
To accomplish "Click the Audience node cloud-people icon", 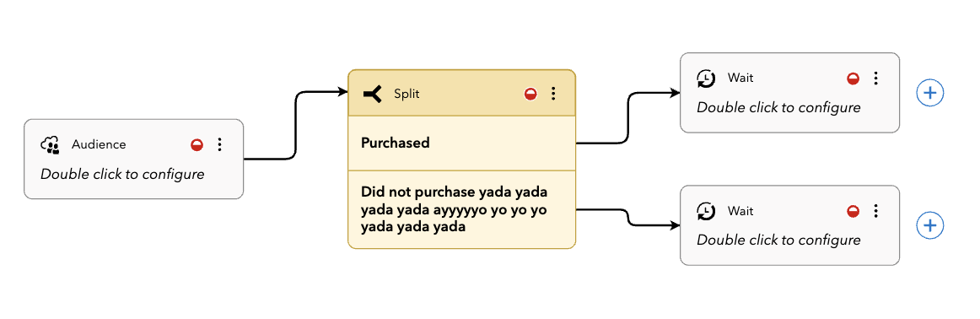I will pyautogui.click(x=50, y=145).
